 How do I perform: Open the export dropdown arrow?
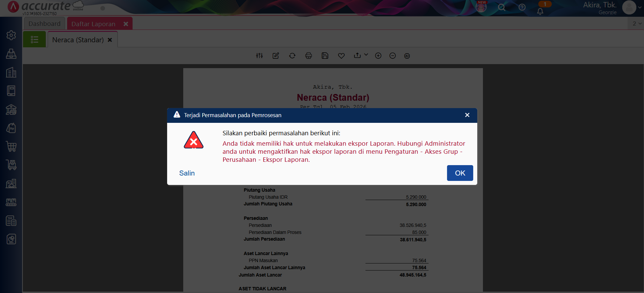366,55
